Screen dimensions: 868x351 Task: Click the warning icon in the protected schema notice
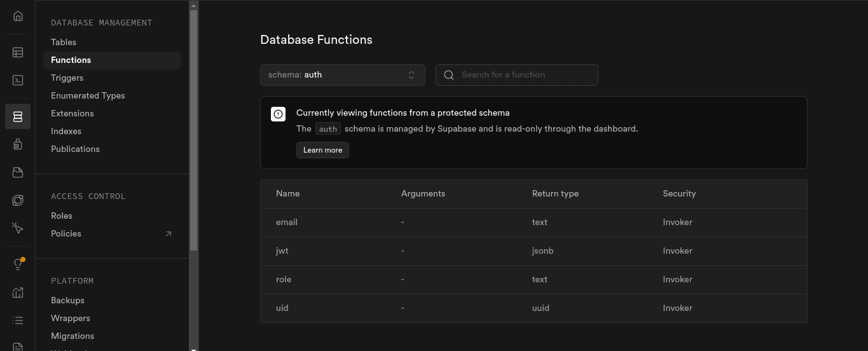click(278, 114)
